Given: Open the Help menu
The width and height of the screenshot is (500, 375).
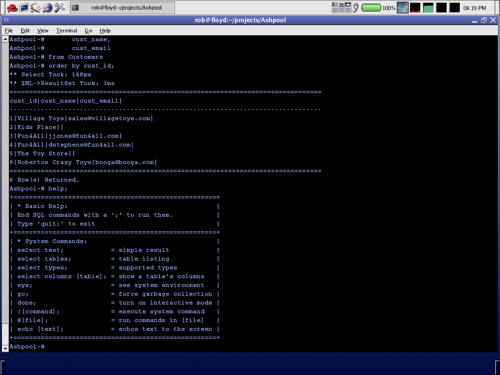Looking at the screenshot, I should 105,31.
